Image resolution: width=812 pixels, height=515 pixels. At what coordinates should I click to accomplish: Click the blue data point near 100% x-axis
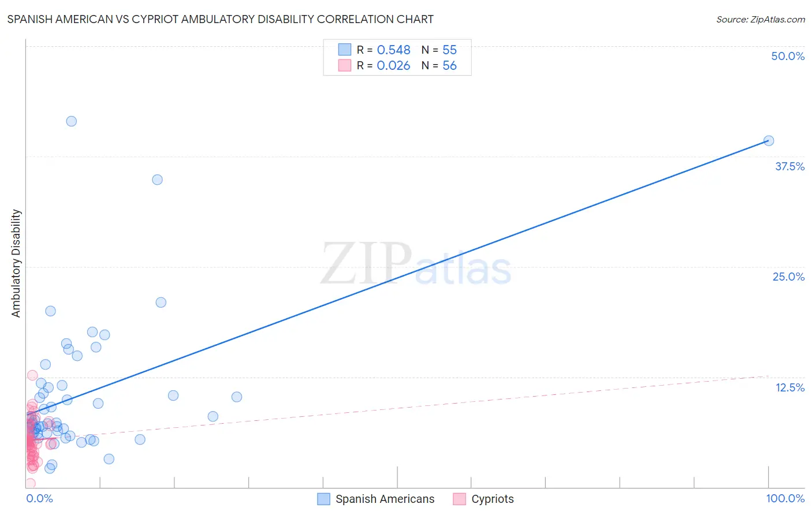pyautogui.click(x=768, y=140)
